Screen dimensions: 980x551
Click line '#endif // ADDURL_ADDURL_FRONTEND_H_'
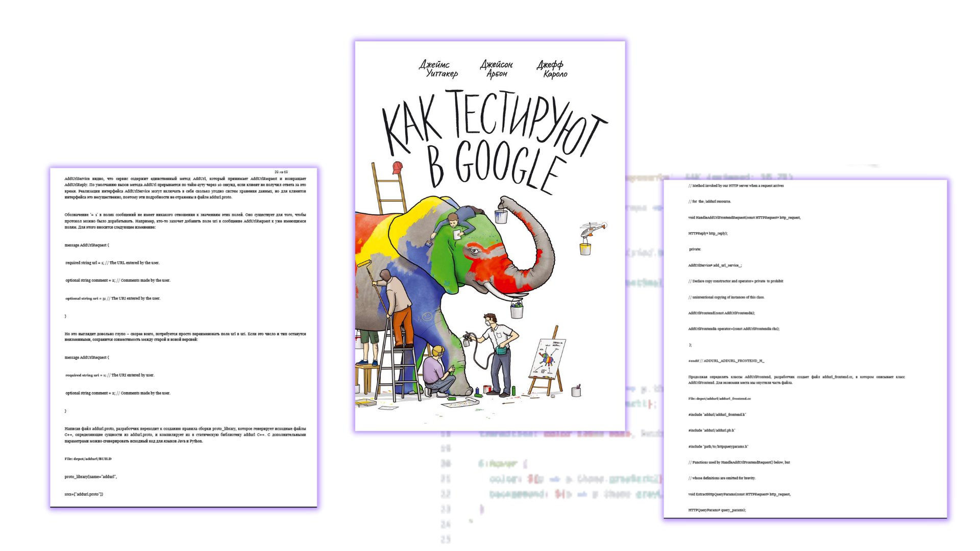click(x=726, y=361)
